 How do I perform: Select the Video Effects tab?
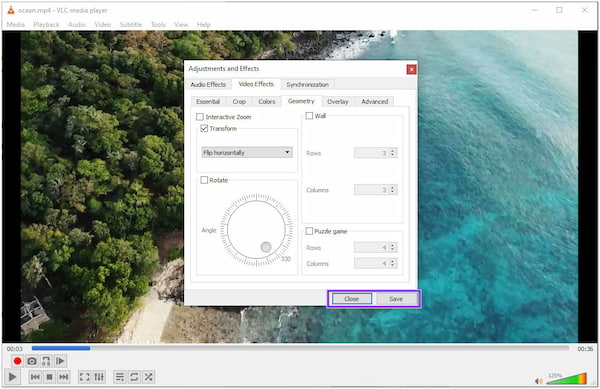256,84
